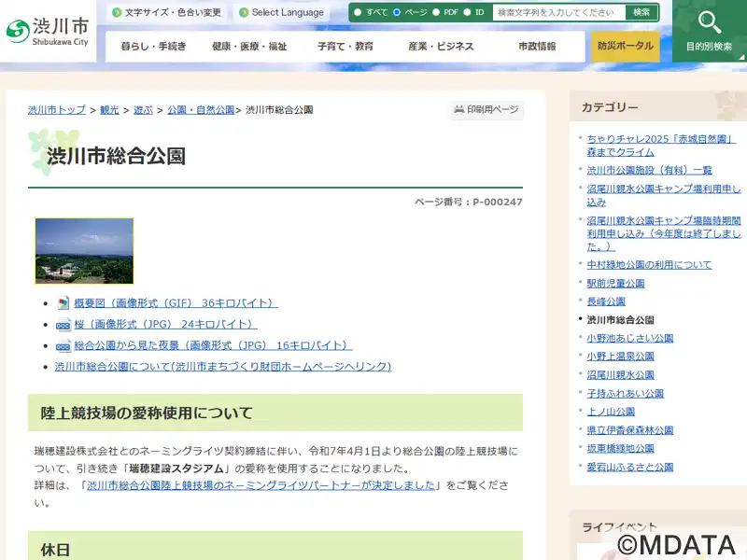The height and width of the screenshot is (560, 747).
Task: Open the 産業・ビジネス menu tab
Action: coord(441,47)
